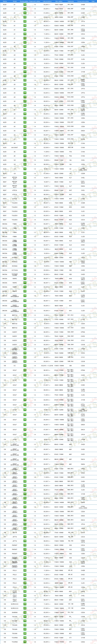Select the 'SHARAN' model cell
97x644 pixels.
click(x=15, y=612)
